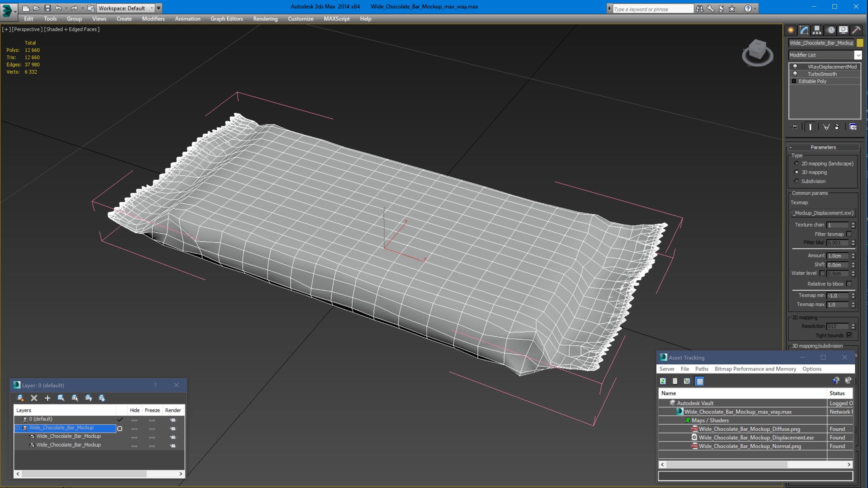Open the Create command panel tab
Viewport: 868px width, 488px height.
(791, 30)
